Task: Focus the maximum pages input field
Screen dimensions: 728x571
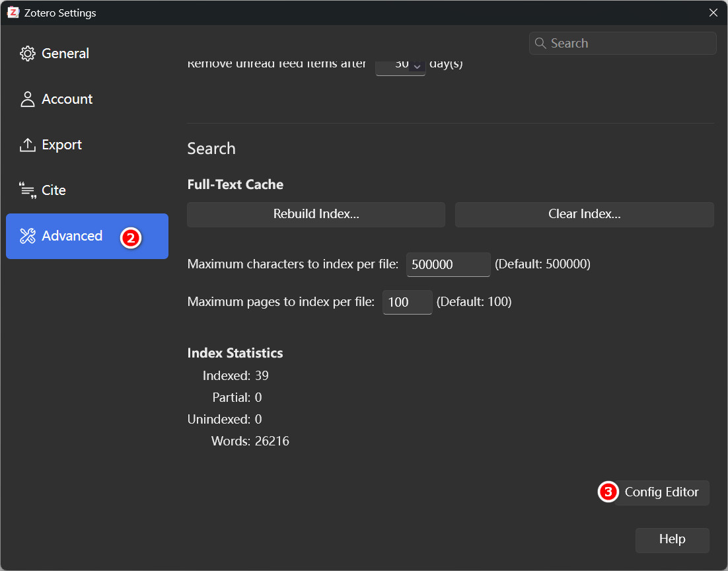Action: tap(407, 302)
